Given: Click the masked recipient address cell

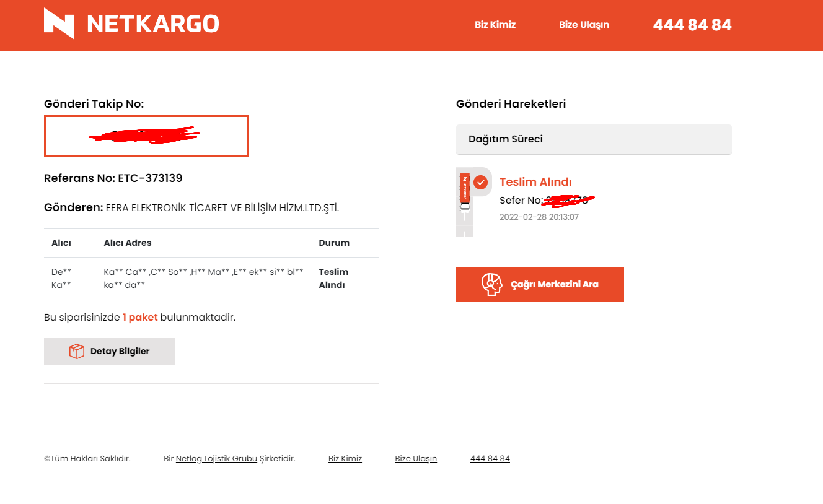Looking at the screenshot, I should point(204,279).
